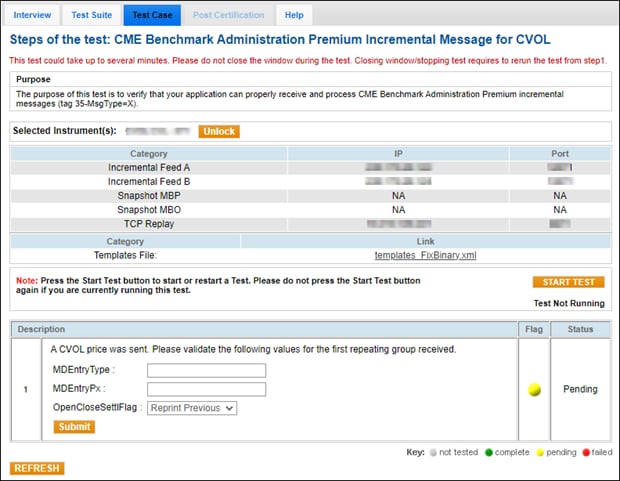Click the Pending status cell of step 1
This screenshot has width=620, height=481.
pos(580,389)
